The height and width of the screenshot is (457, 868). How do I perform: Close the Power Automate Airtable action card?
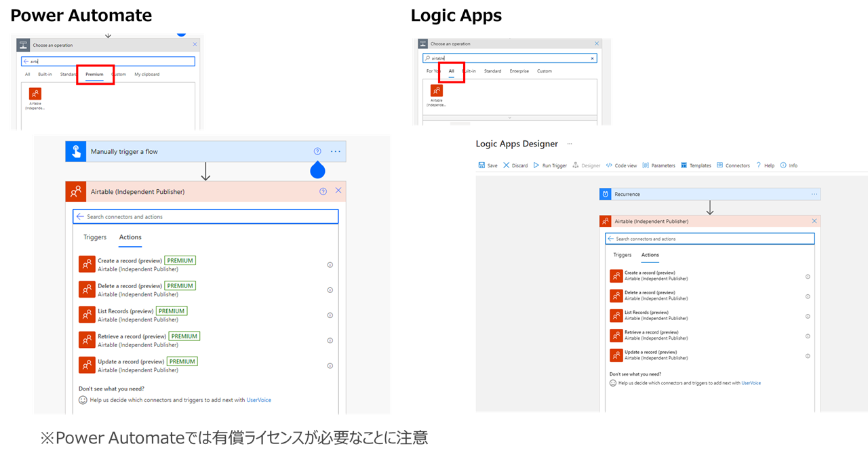(x=338, y=191)
